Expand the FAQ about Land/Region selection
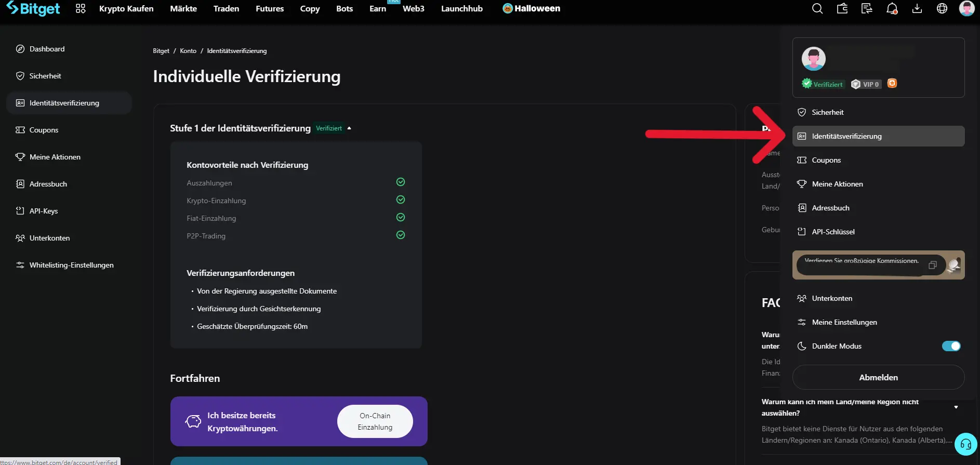The height and width of the screenshot is (465, 980). pos(956,407)
